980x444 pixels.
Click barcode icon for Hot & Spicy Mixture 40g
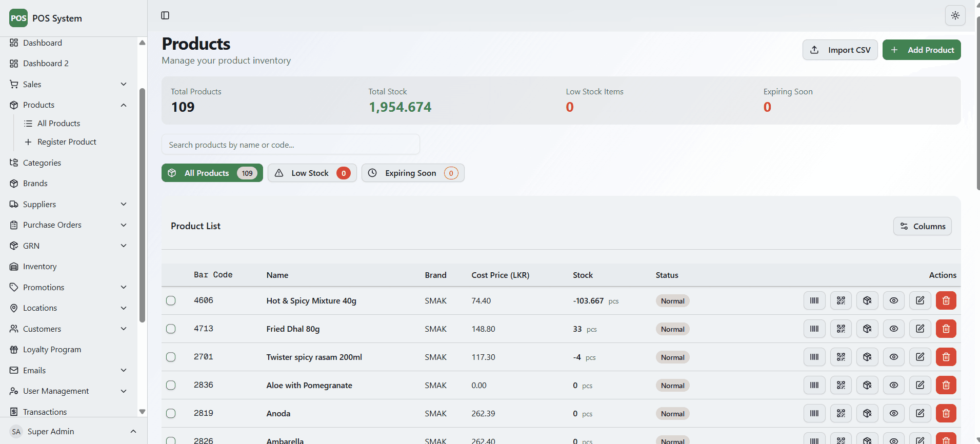[814, 300]
